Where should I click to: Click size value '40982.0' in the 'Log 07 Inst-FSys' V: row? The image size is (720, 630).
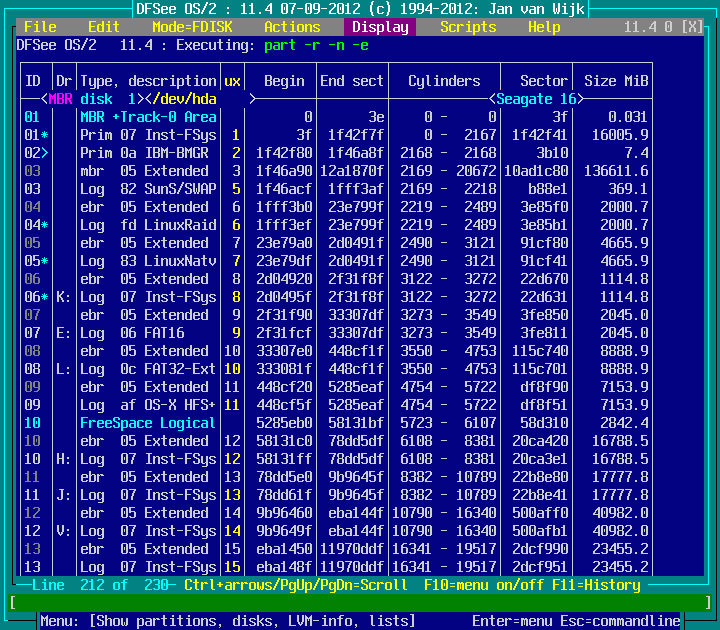click(620, 531)
